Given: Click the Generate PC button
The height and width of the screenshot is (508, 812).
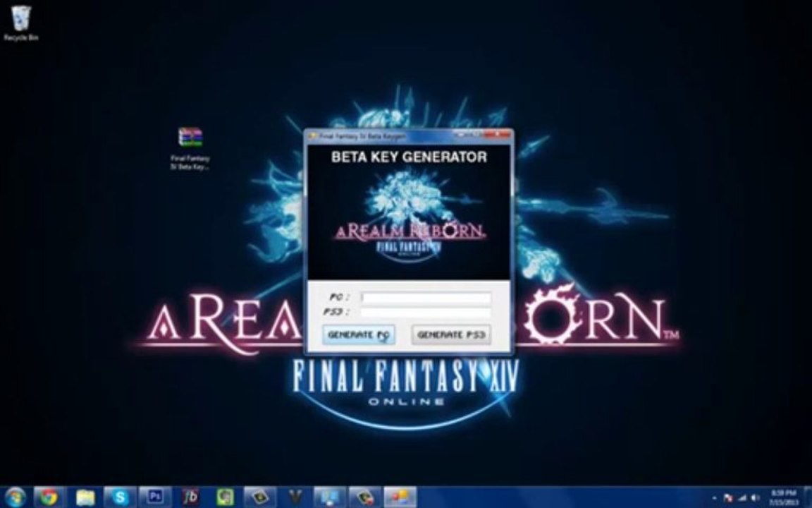Looking at the screenshot, I should [x=358, y=335].
